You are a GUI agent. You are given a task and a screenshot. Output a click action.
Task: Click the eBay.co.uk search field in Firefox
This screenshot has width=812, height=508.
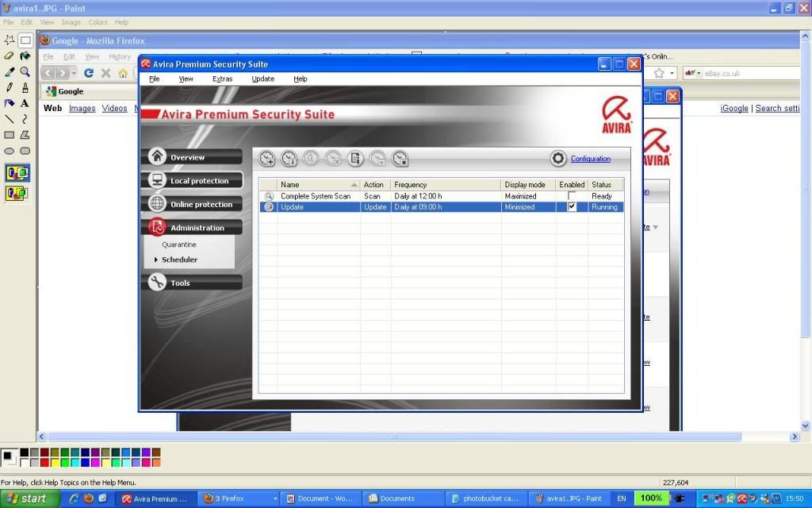pyautogui.click(x=752, y=73)
